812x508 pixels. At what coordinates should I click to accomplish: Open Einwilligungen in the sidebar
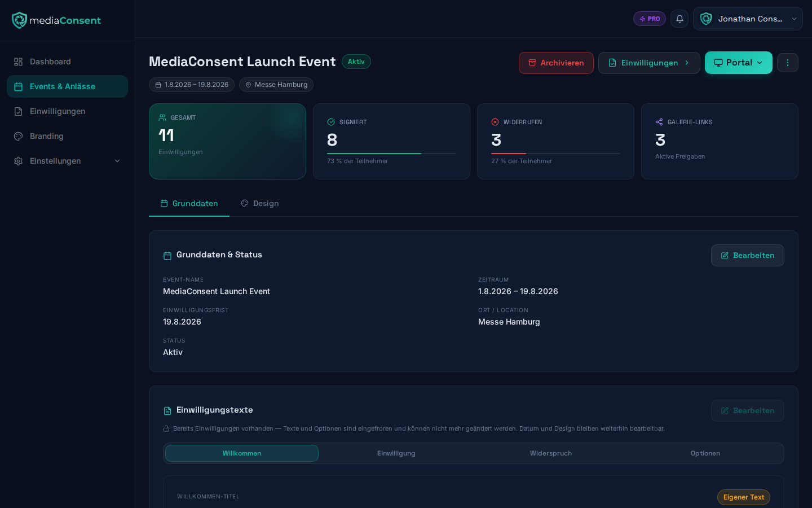(67, 111)
